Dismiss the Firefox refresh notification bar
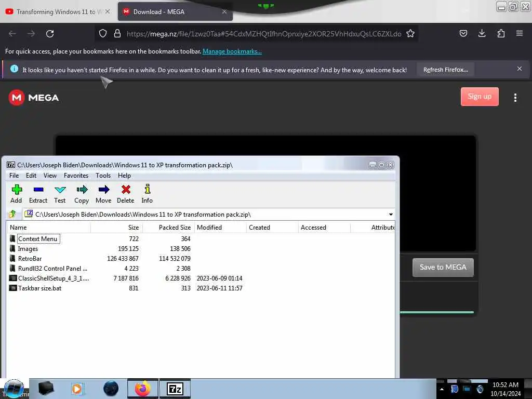The width and height of the screenshot is (532, 399). click(520, 69)
